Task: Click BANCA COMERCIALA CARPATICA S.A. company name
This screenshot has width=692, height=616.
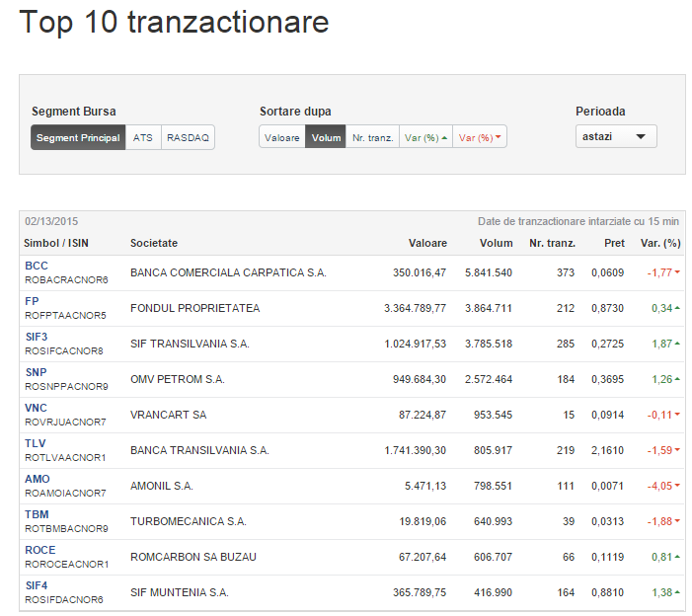Action: point(228,272)
